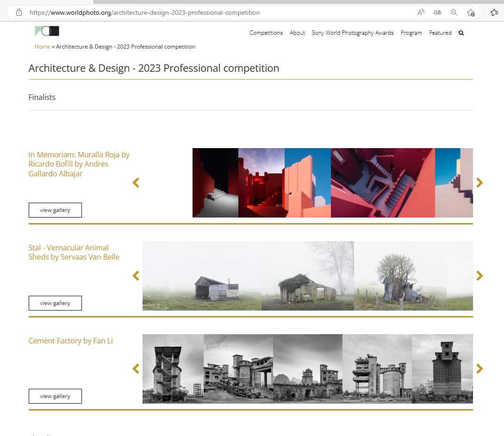504x436 pixels.
Task: Click the browser read aloud icon
Action: 421,12
